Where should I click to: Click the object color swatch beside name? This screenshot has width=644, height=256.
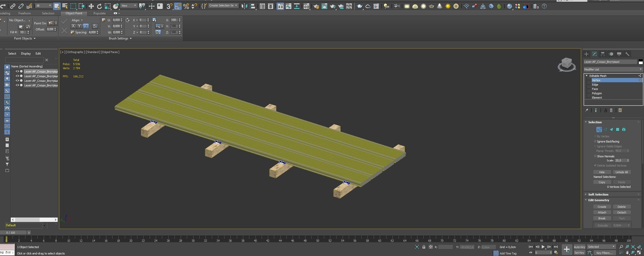(x=640, y=62)
